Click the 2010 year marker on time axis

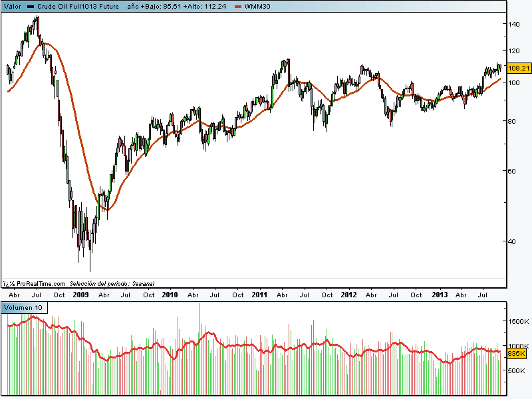click(170, 295)
